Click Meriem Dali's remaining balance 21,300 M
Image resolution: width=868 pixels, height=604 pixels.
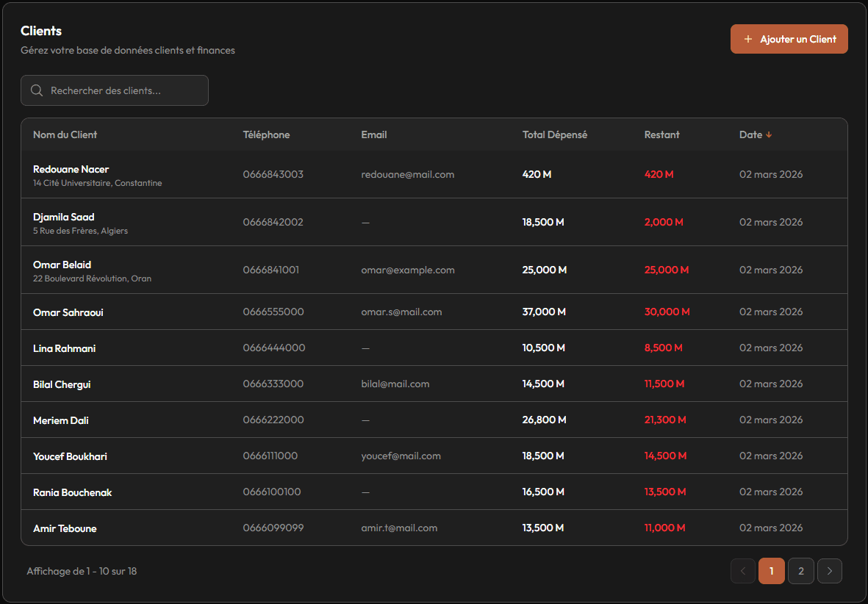[x=665, y=420]
